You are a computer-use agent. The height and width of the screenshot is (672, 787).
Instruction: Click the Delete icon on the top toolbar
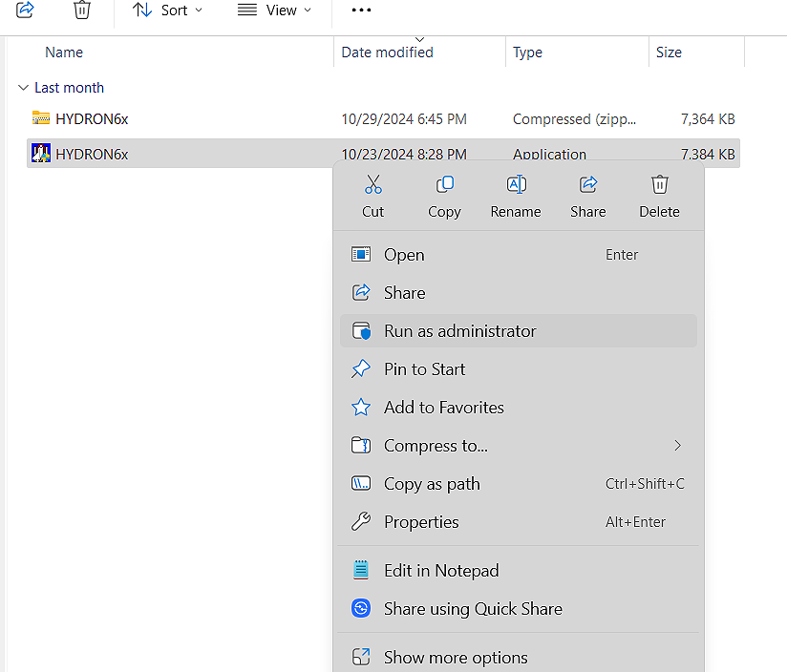click(81, 10)
